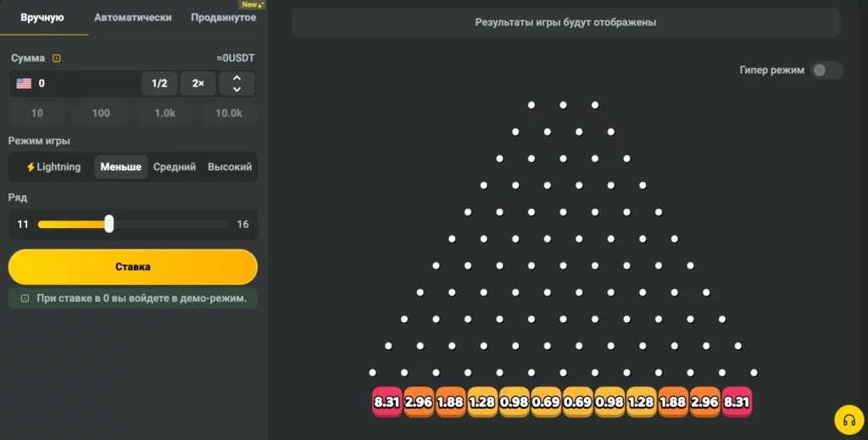The image size is (868, 440).
Task: Halve the bet with 1/2 button
Action: tap(159, 84)
